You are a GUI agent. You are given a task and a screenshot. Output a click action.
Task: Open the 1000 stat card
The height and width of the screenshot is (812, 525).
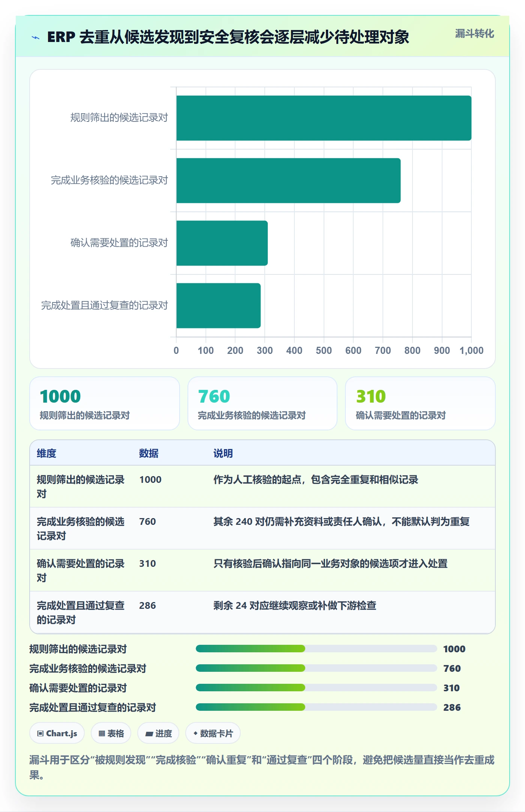click(105, 403)
